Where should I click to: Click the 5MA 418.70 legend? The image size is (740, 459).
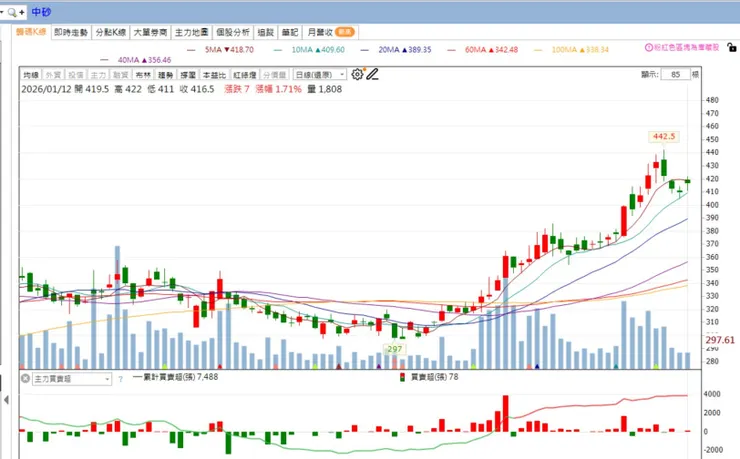click(220, 50)
